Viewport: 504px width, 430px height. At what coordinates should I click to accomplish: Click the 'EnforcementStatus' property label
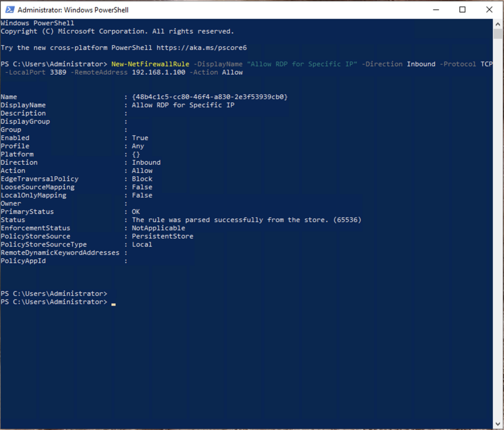[x=35, y=228]
